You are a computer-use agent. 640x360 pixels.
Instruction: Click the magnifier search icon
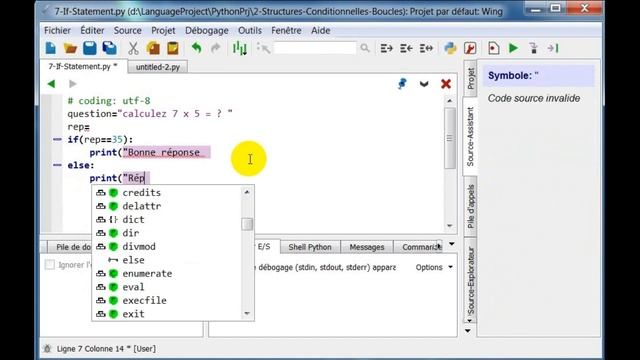coord(364,48)
